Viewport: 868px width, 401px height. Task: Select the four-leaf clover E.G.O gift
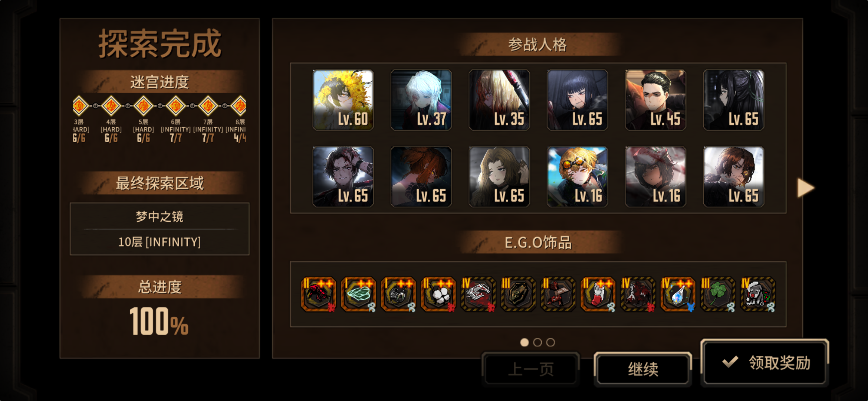point(718,294)
